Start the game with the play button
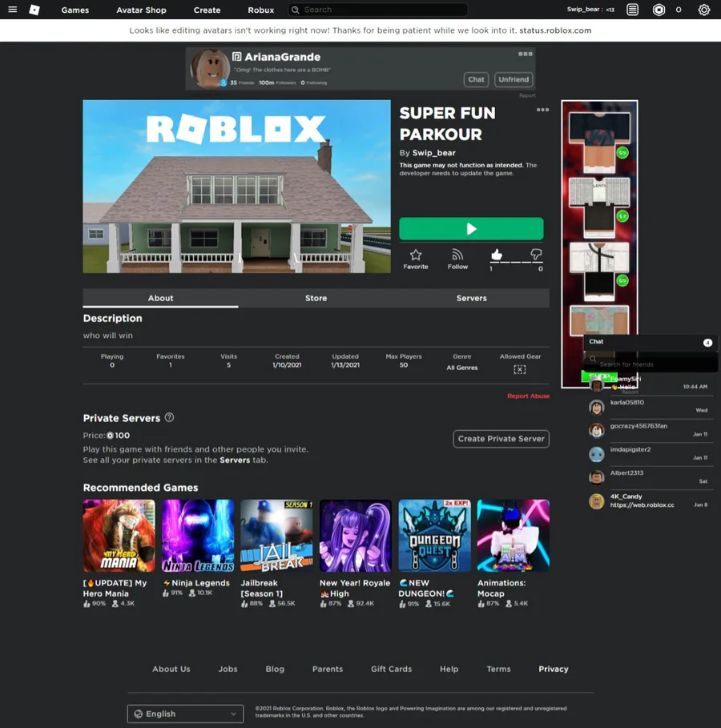 coord(471,228)
